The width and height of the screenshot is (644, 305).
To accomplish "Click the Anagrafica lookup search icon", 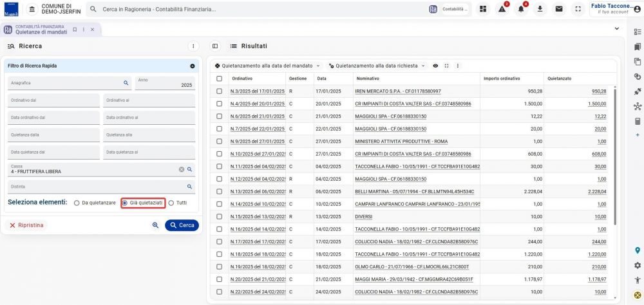I will 126,83.
